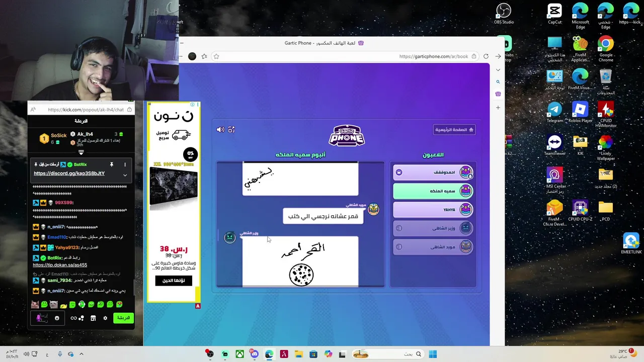
Task: Open ad info icon on Noon banner
Action: pos(192,105)
